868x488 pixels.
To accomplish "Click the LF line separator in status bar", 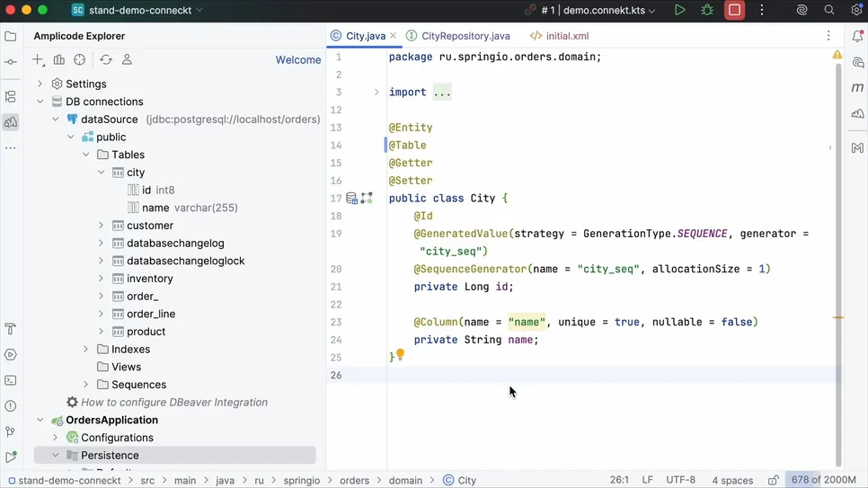I will 647,480.
